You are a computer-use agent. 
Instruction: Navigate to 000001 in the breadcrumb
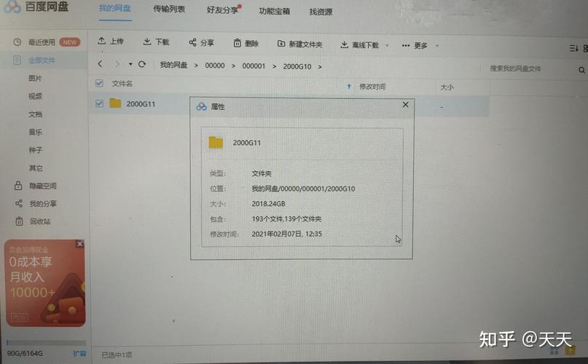click(x=254, y=66)
